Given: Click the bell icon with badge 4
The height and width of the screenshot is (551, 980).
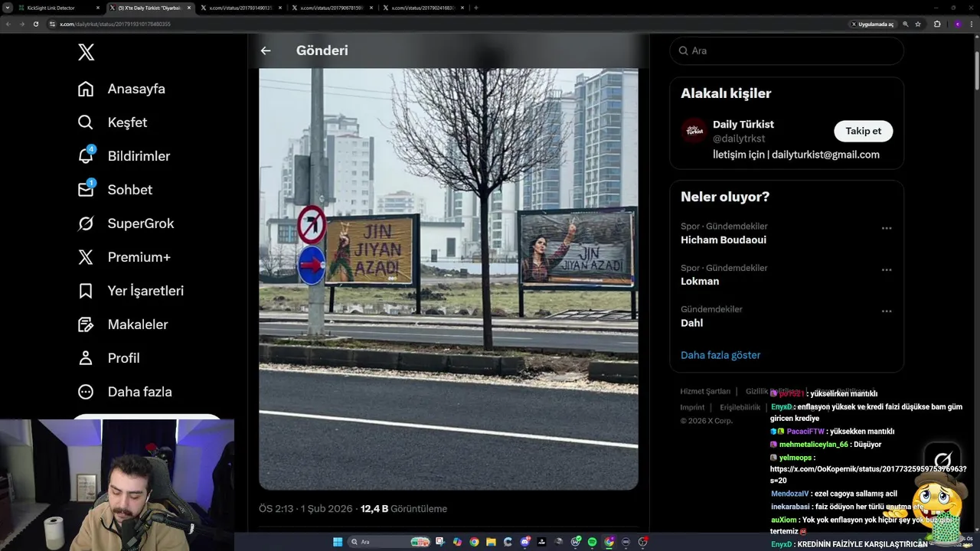Looking at the screenshot, I should (87, 155).
